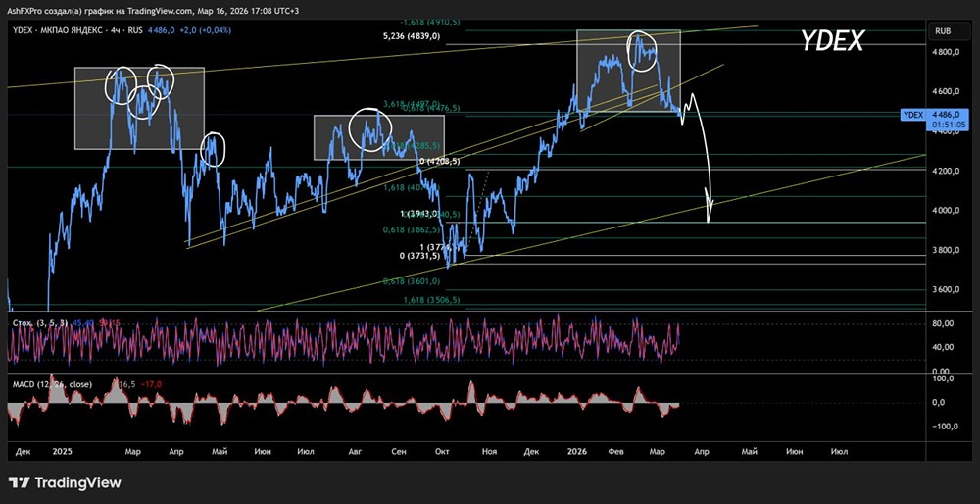Click the 4200,0 price axis label
980x504 pixels.
pyautogui.click(x=945, y=171)
